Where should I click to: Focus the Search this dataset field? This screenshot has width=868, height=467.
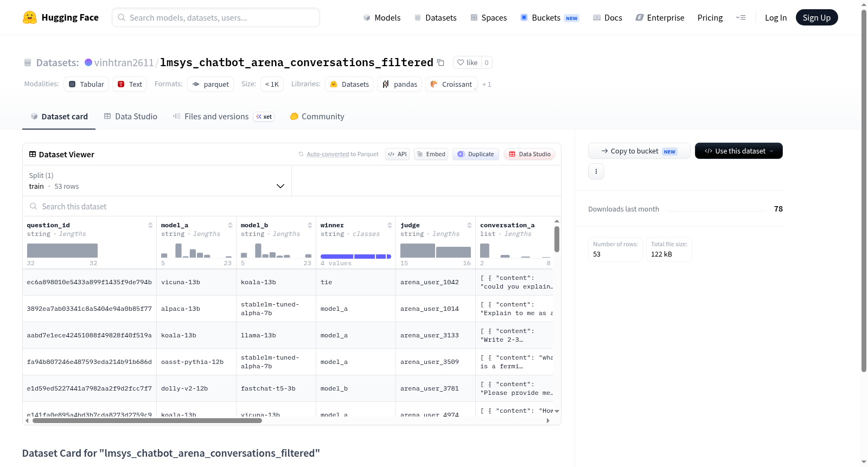click(292, 206)
